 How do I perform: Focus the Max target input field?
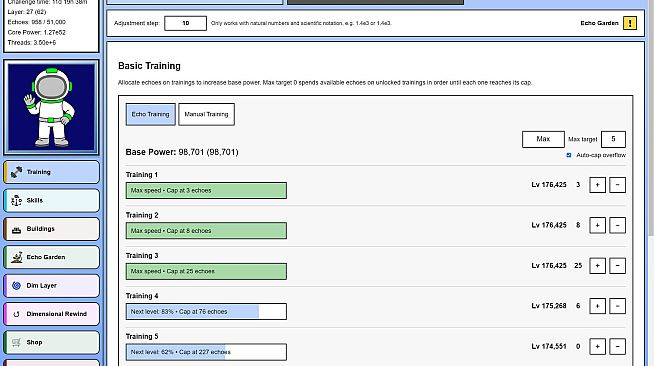[x=613, y=139]
